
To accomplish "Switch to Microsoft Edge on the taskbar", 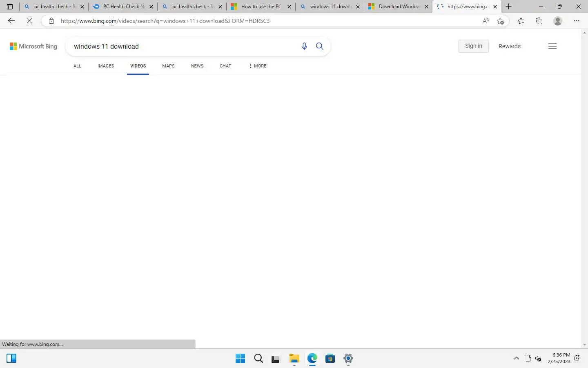I will click(312, 359).
